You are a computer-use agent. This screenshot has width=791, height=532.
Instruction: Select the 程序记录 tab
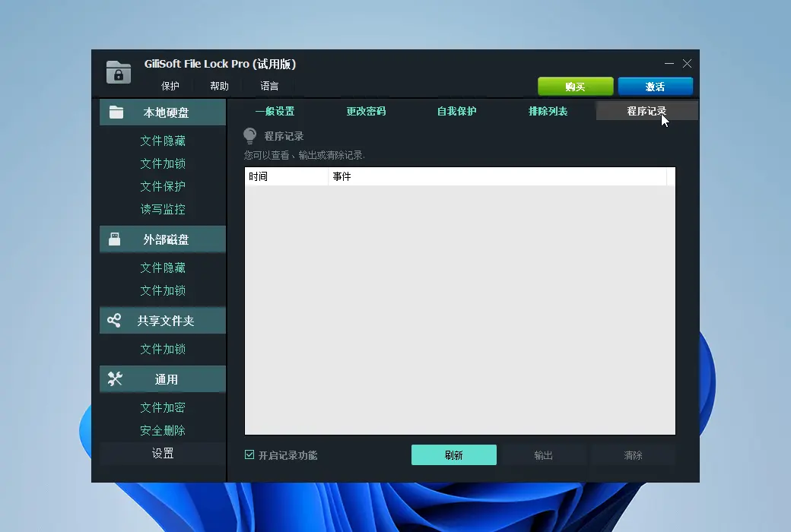click(x=646, y=111)
